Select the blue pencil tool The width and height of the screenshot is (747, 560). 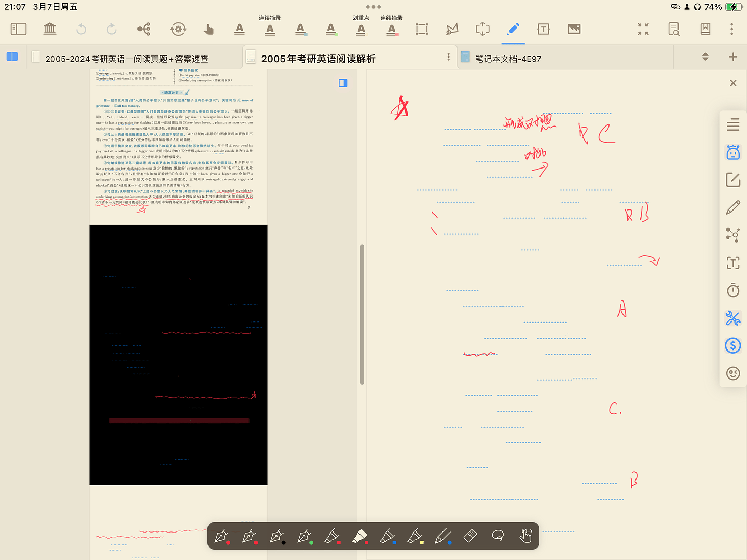tap(442, 536)
